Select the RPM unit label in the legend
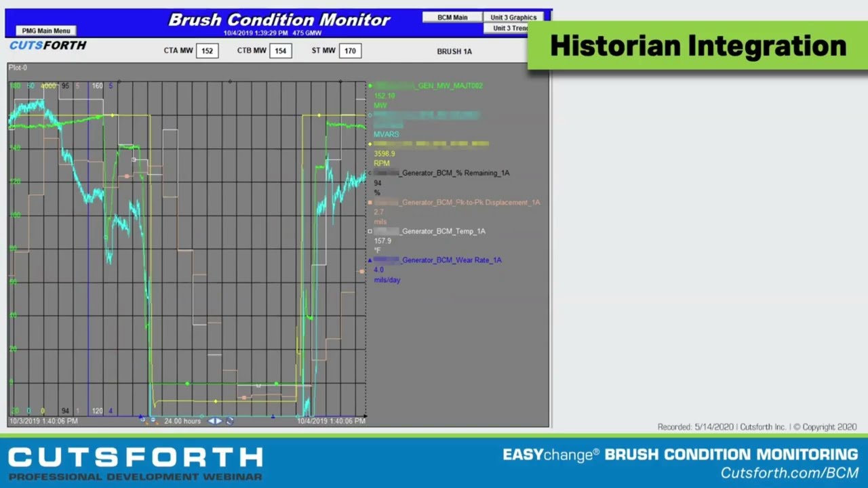 [x=382, y=163]
